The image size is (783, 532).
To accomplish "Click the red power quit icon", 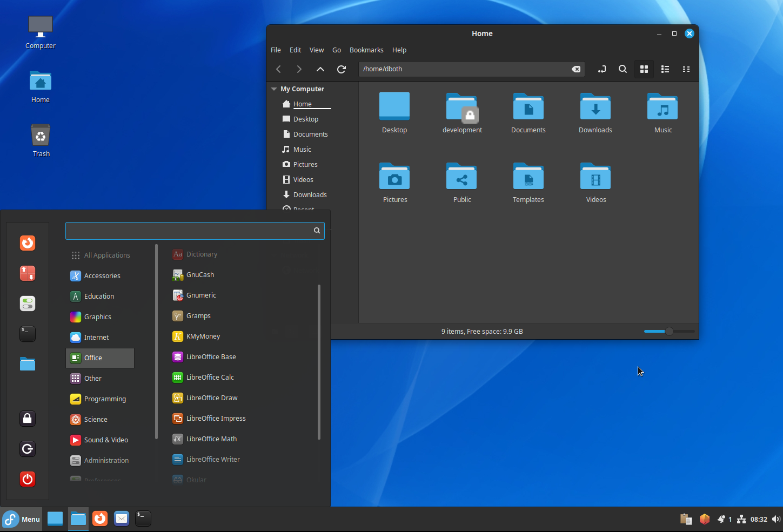I will tap(28, 479).
